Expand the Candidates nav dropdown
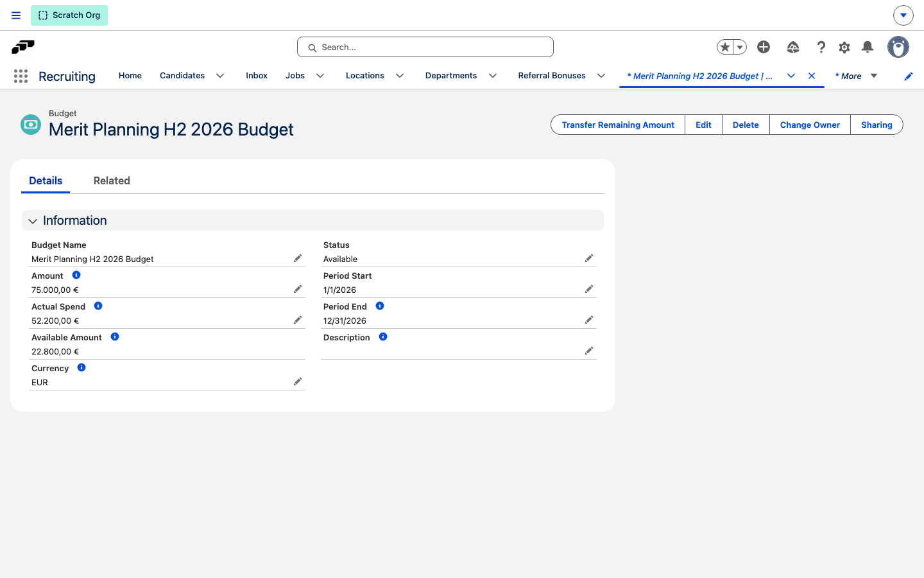 click(220, 76)
